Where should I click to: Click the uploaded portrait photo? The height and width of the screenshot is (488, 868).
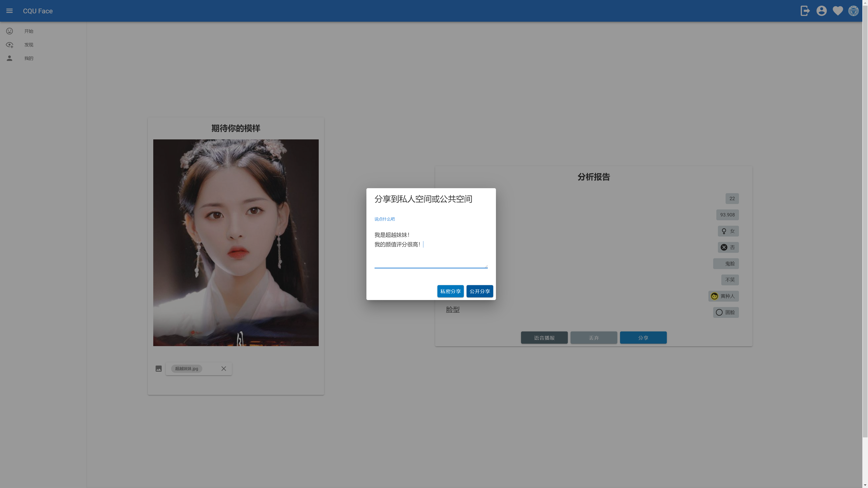pos(236,242)
